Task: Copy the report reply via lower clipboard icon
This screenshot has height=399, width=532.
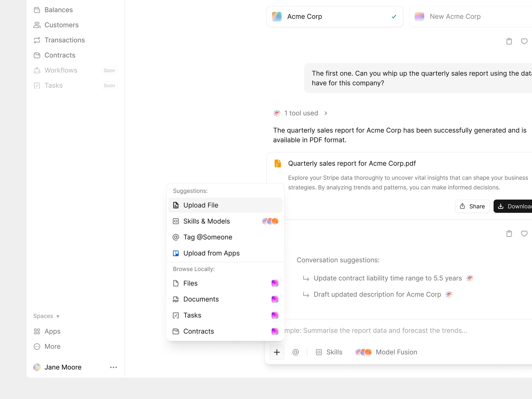Action: coord(509,234)
